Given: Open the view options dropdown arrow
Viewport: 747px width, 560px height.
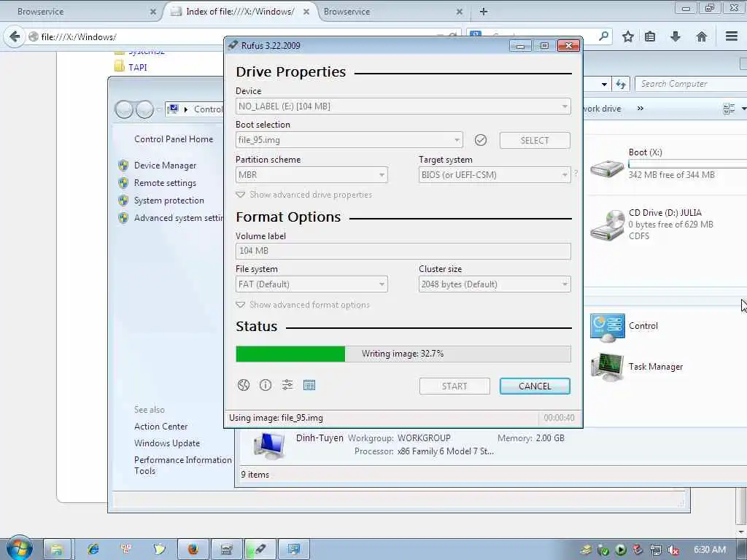Looking at the screenshot, I should tap(743, 109).
